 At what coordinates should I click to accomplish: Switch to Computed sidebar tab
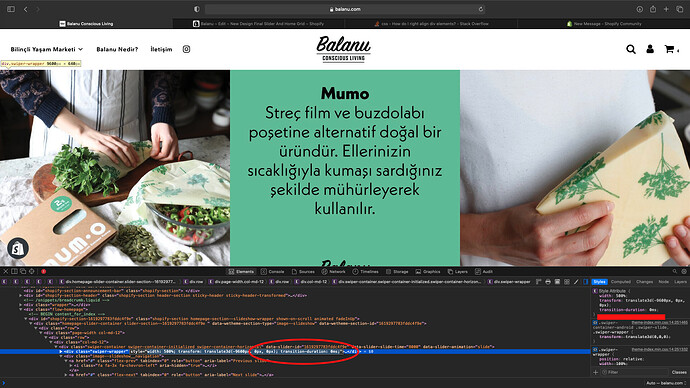620,282
